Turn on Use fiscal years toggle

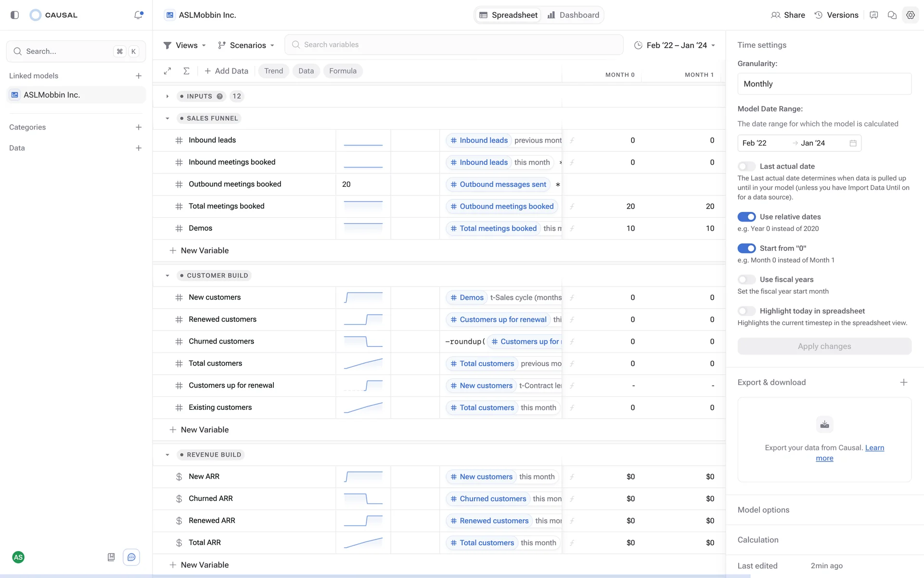click(746, 279)
